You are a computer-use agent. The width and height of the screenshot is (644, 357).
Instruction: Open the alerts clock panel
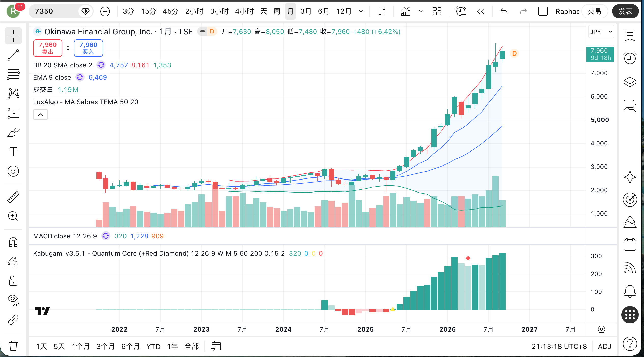pyautogui.click(x=630, y=58)
